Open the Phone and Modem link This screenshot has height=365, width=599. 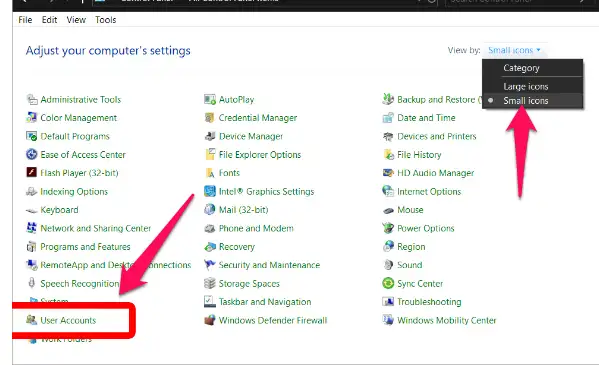(x=256, y=228)
